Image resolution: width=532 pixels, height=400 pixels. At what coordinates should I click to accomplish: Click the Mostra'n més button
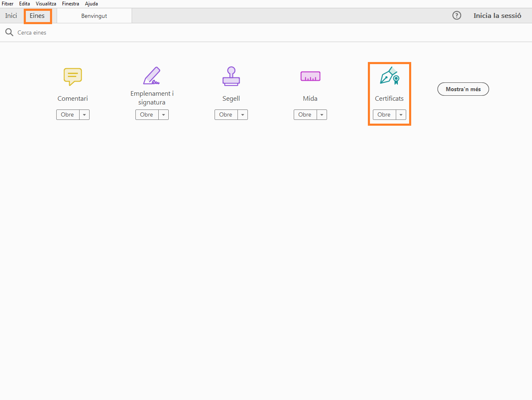[463, 89]
